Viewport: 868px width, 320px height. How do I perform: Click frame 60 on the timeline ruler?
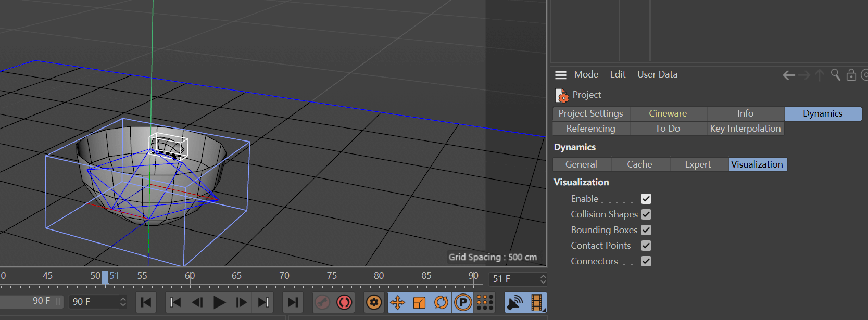(x=190, y=277)
